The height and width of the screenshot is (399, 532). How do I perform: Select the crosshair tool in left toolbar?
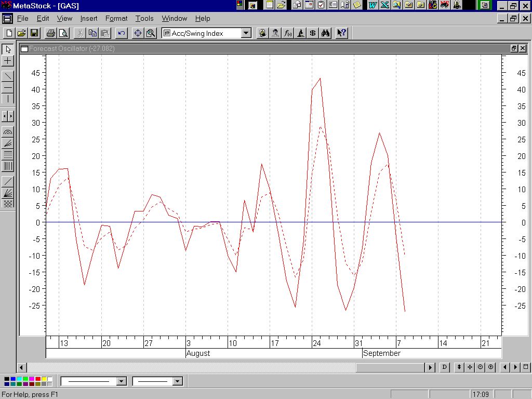[8, 61]
